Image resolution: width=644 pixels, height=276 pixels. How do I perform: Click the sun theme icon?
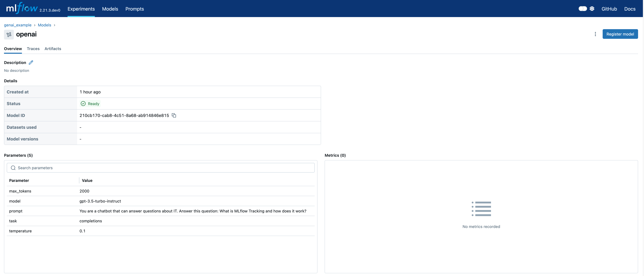tap(592, 9)
